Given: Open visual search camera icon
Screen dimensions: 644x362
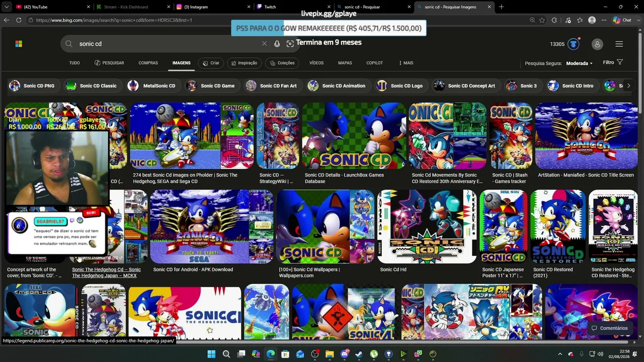Looking at the screenshot, I should pos(290,44).
